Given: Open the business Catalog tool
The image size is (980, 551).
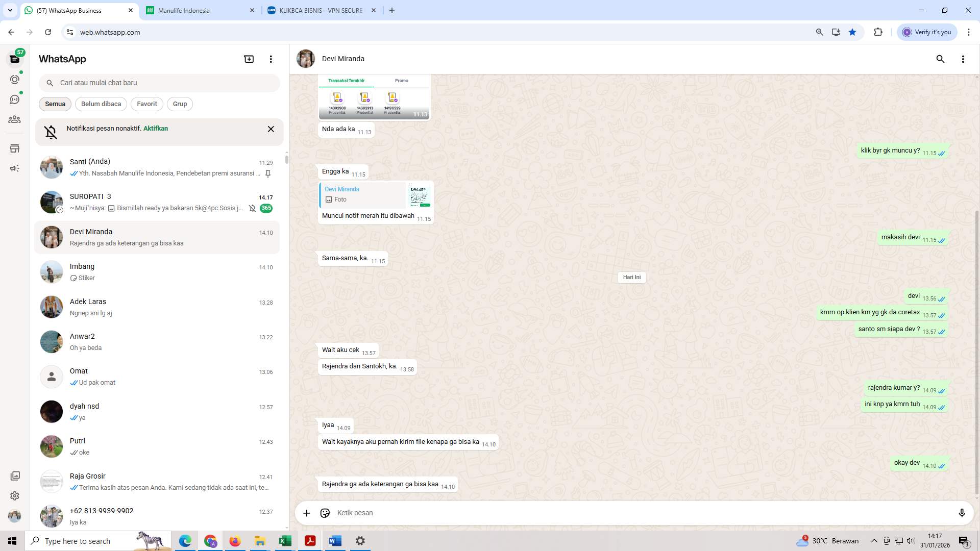Looking at the screenshot, I should tap(15, 148).
